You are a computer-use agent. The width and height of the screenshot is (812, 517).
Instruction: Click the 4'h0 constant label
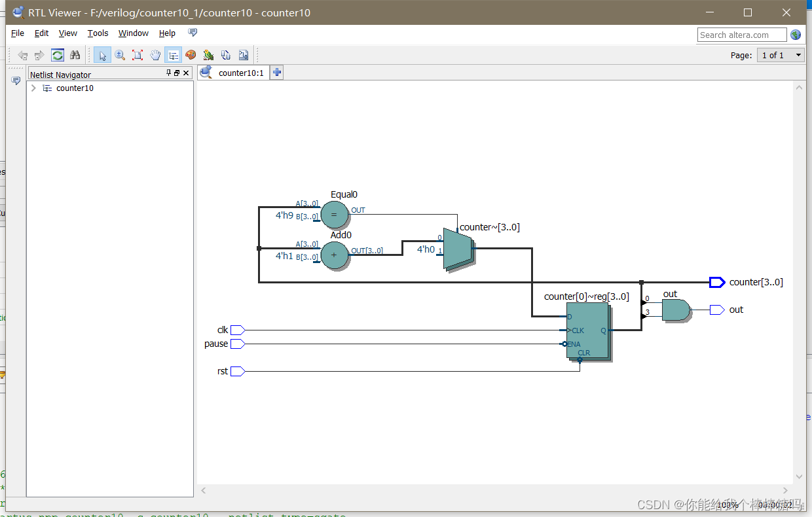click(x=426, y=249)
